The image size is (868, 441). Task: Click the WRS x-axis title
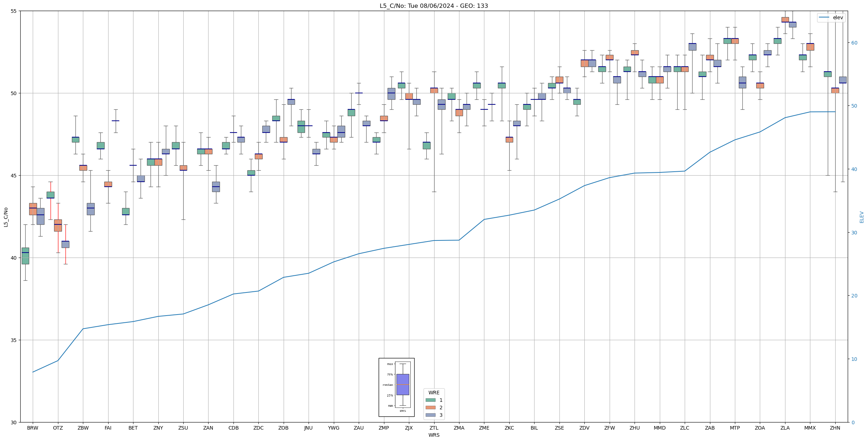point(434,435)
